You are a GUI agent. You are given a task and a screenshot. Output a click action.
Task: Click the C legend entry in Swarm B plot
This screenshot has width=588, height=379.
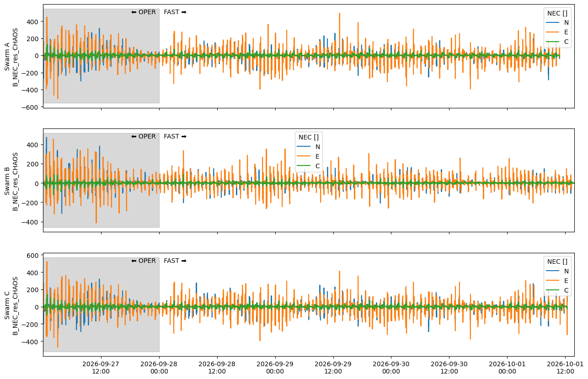tap(309, 166)
